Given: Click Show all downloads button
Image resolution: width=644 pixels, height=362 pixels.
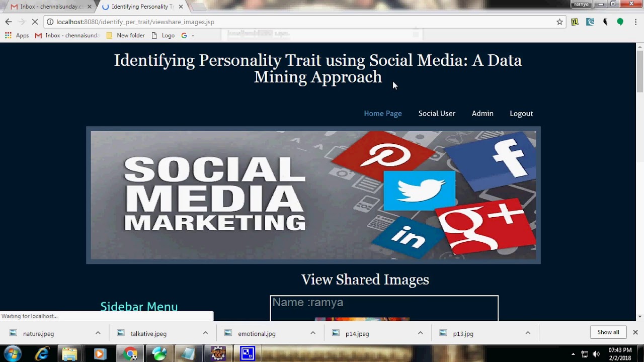Looking at the screenshot, I should 608,332.
